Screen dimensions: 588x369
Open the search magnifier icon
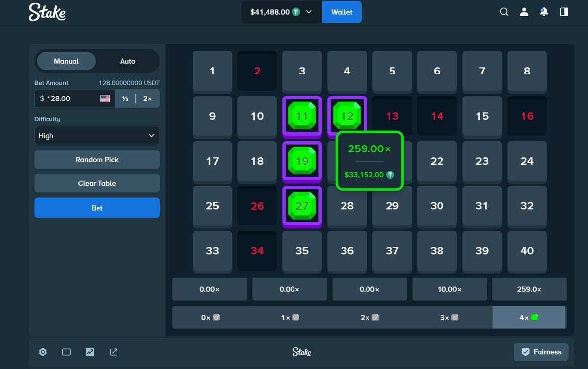(504, 12)
